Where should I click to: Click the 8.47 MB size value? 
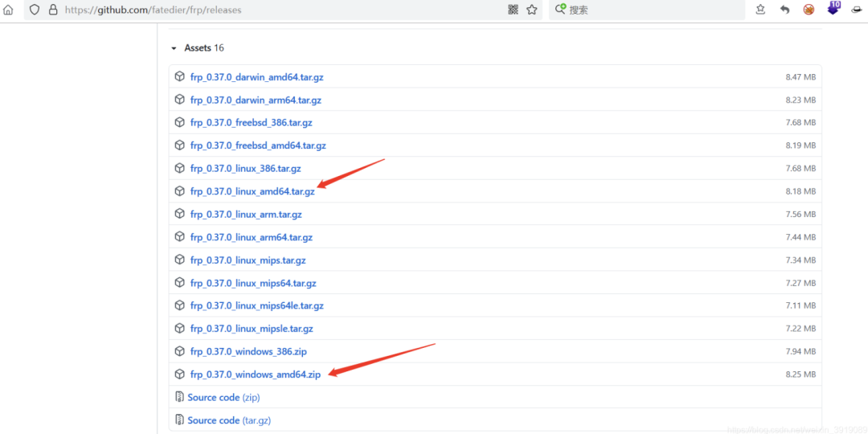coord(800,77)
